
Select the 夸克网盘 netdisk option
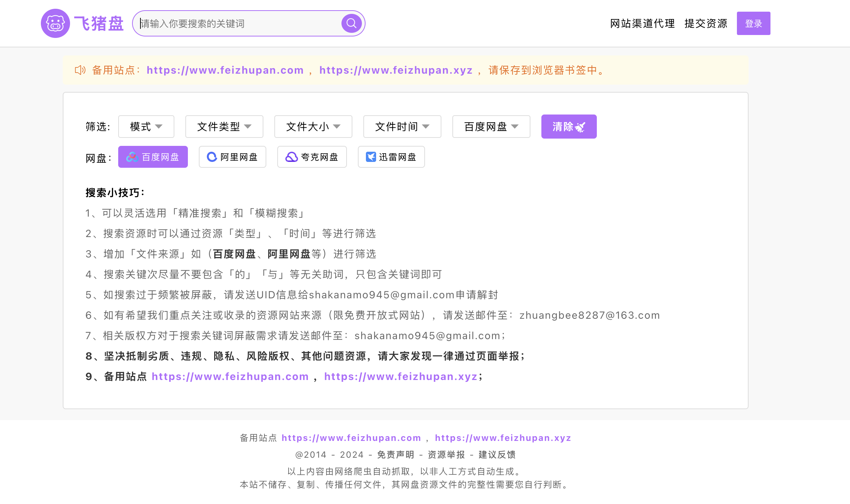(x=312, y=157)
